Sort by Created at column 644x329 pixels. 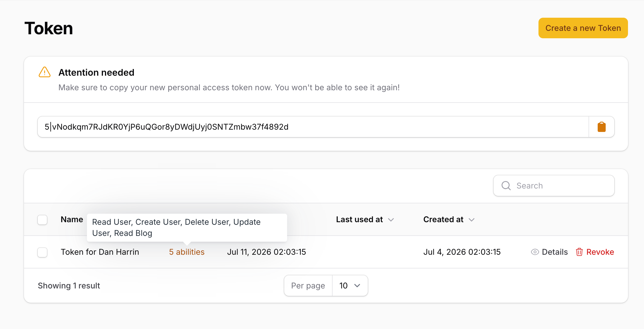tap(449, 219)
